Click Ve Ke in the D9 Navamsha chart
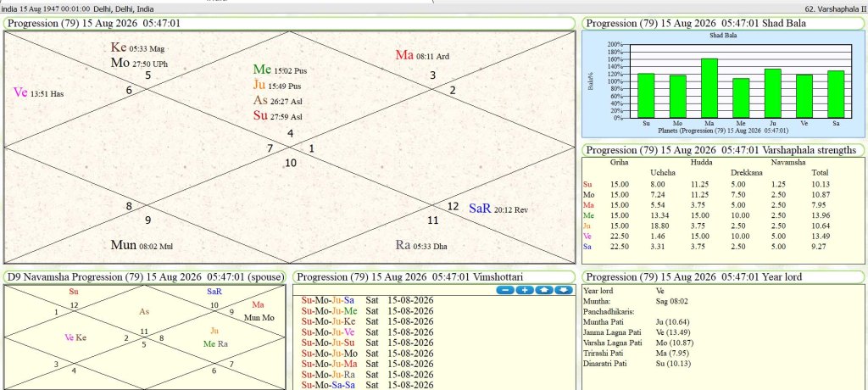868x390 pixels. [x=75, y=337]
